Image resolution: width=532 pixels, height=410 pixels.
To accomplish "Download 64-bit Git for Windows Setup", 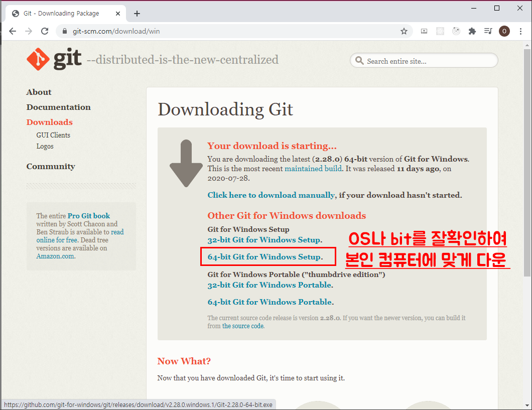I will pos(264,257).
